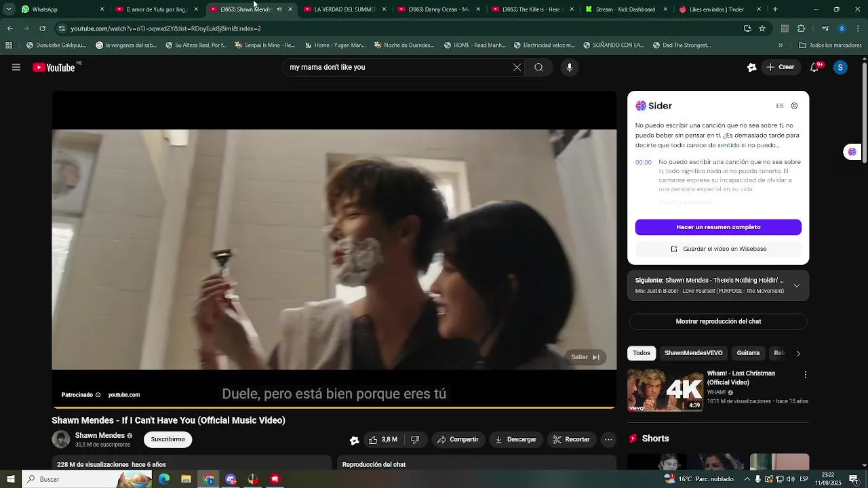Click the Sider icon beside the like button
Screen dimensions: 868x488
click(354, 440)
